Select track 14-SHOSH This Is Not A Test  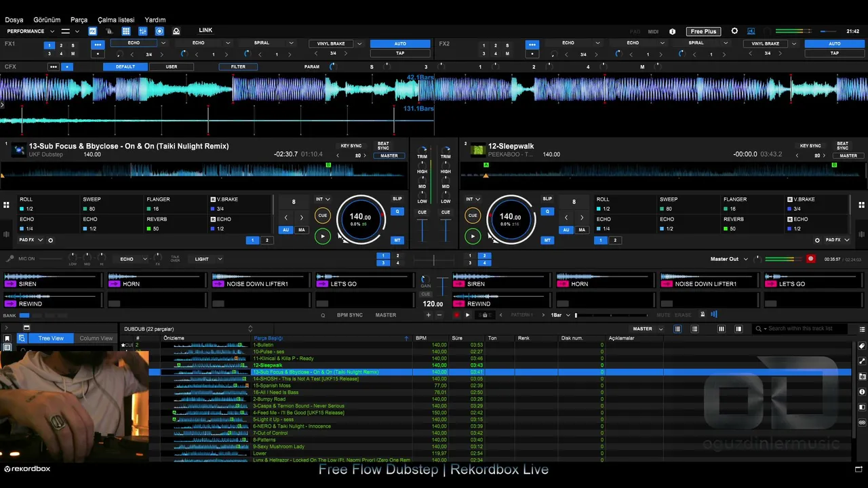pyautogui.click(x=306, y=379)
